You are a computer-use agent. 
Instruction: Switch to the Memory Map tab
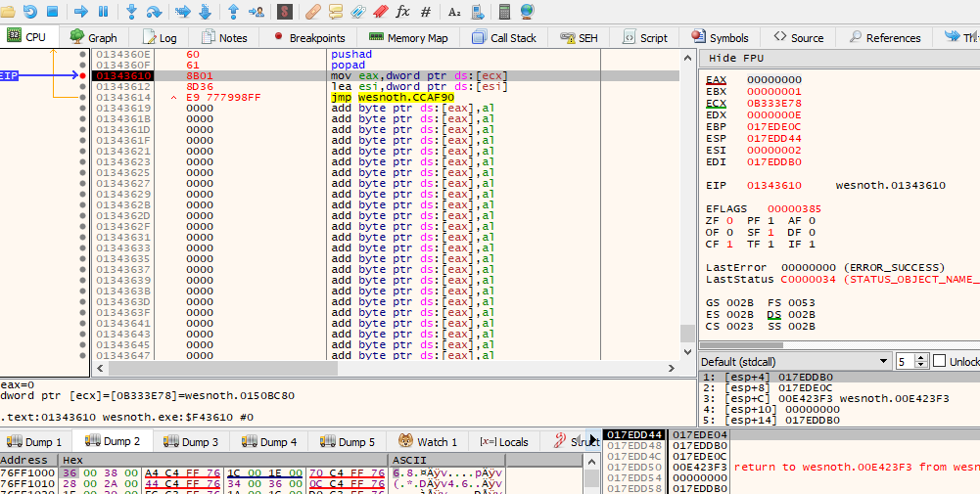pyautogui.click(x=409, y=37)
